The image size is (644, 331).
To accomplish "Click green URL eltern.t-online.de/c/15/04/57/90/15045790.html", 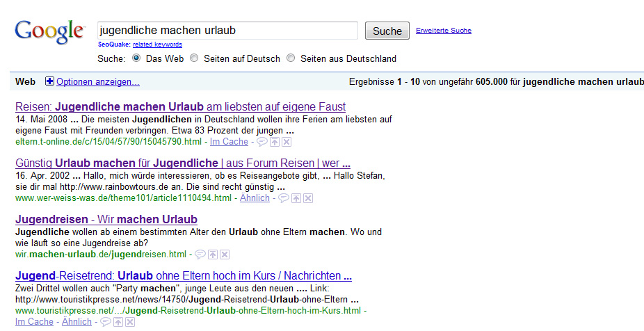I will tap(108, 142).
